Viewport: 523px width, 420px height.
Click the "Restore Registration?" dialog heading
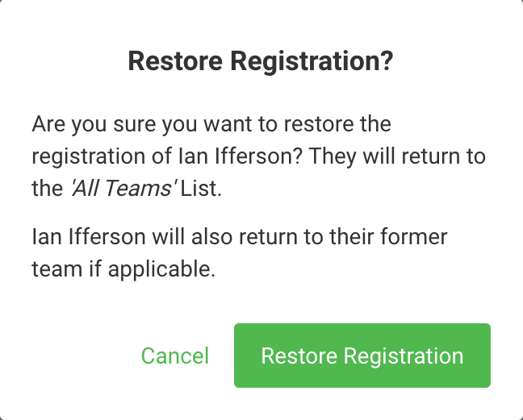coord(261,62)
